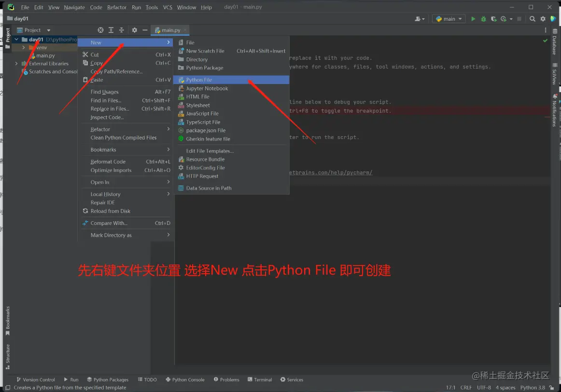Click UTF-8 encoding in status bar
Viewport: 561px width, 392px height.
(484, 388)
